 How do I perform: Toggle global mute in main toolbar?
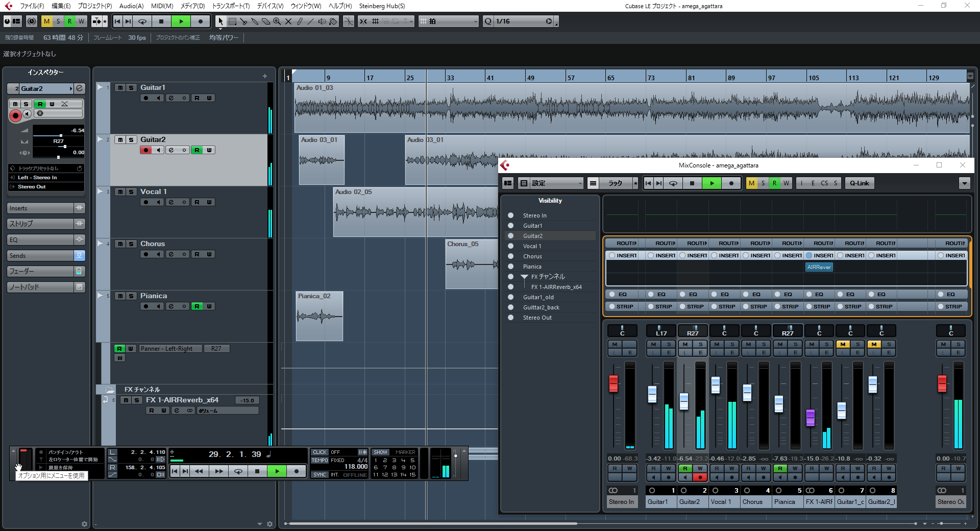[x=46, y=21]
